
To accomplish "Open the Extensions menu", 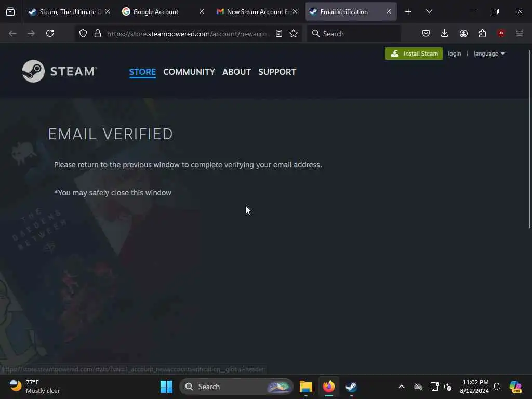I will pyautogui.click(x=482, y=33).
